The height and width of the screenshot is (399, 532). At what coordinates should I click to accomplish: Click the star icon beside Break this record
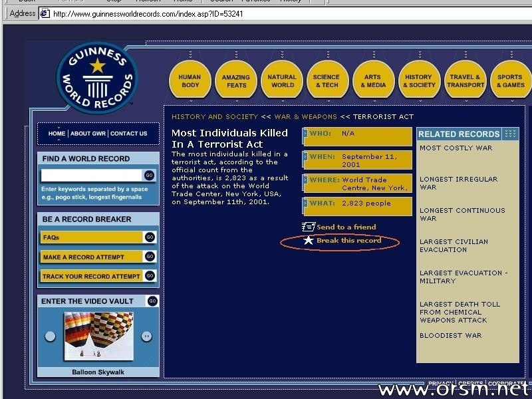(309, 241)
